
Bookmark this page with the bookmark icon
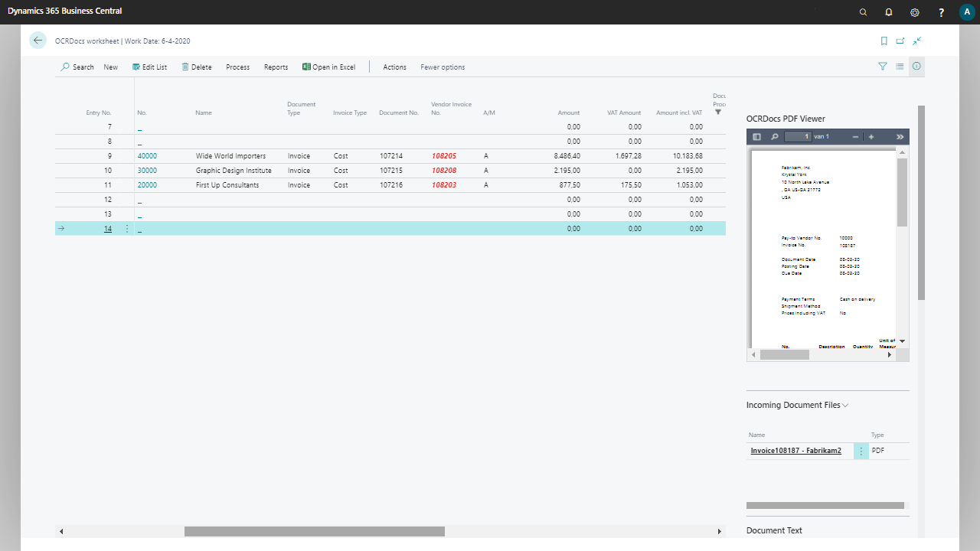884,41
